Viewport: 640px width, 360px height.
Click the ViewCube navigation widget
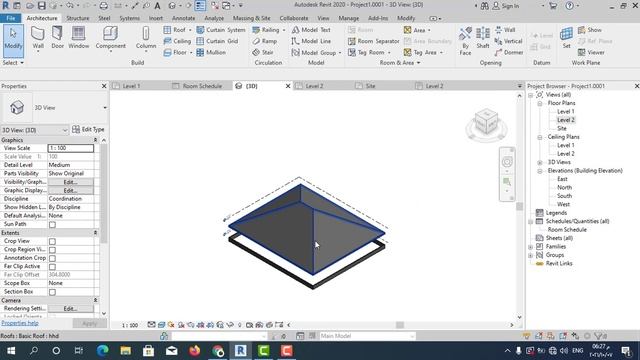[x=486, y=124]
